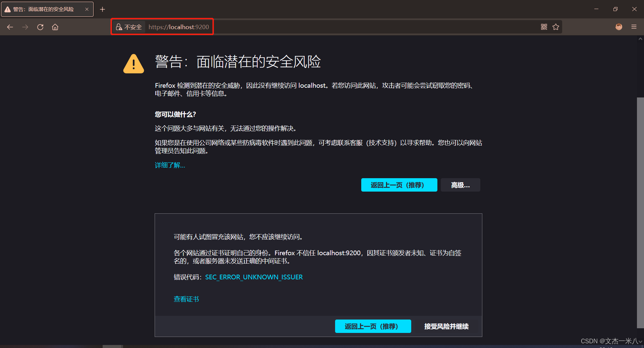The width and height of the screenshot is (644, 348).
Task: Click upper 返回上一页（推荐）button
Action: click(399, 185)
